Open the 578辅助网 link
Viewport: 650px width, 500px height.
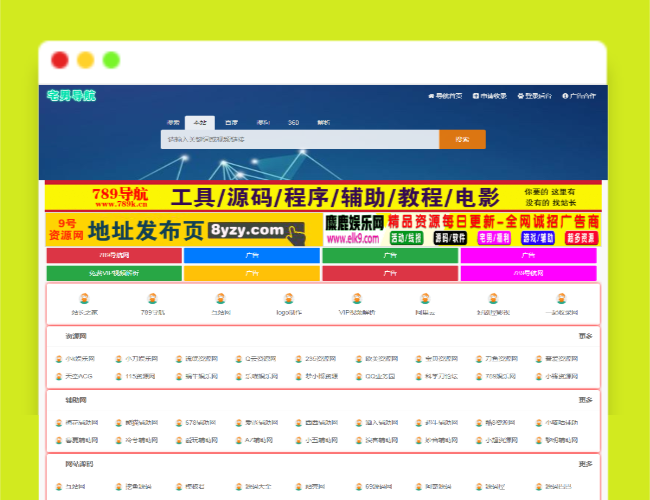[201, 423]
